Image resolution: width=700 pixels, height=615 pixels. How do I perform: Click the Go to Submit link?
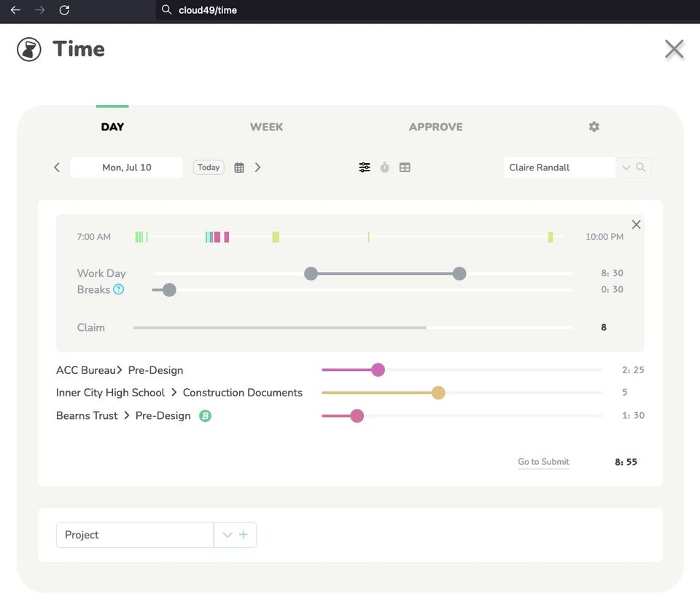point(543,462)
